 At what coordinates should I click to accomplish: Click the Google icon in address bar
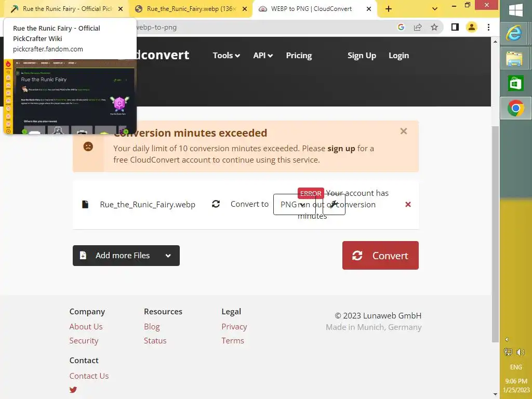[401, 27]
